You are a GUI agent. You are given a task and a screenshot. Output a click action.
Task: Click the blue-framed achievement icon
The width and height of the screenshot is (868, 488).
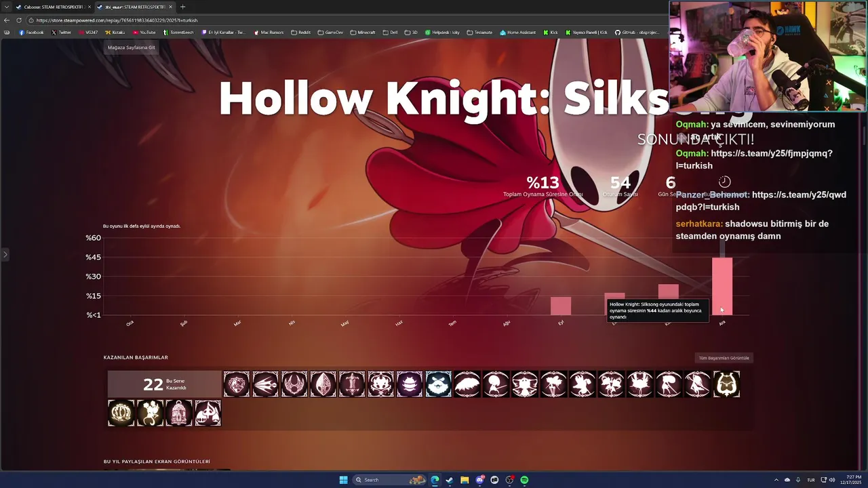[x=438, y=384]
